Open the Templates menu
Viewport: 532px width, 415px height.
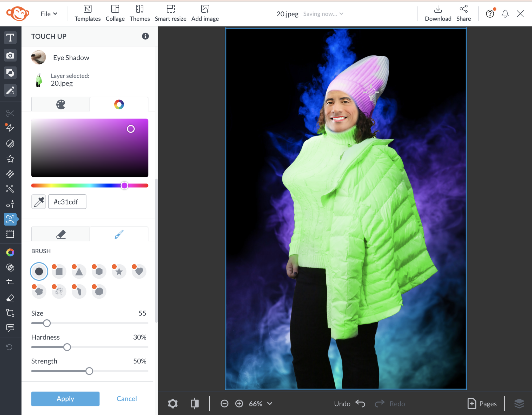coord(88,13)
